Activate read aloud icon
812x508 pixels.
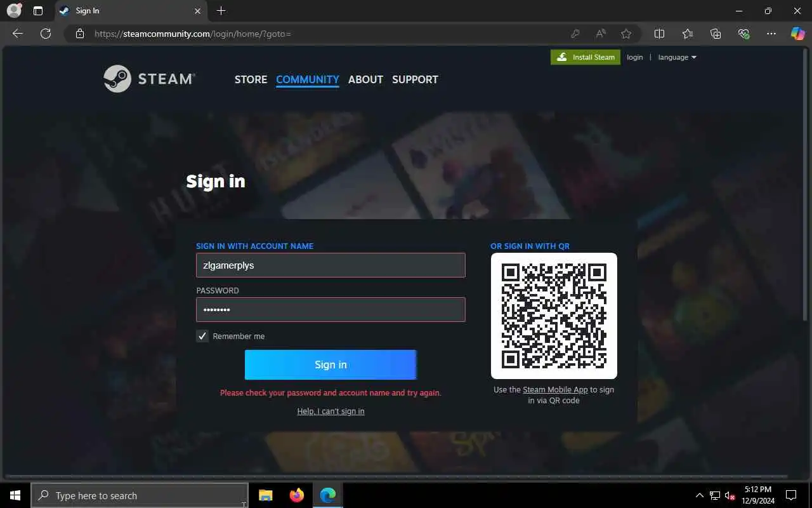pyautogui.click(x=601, y=34)
